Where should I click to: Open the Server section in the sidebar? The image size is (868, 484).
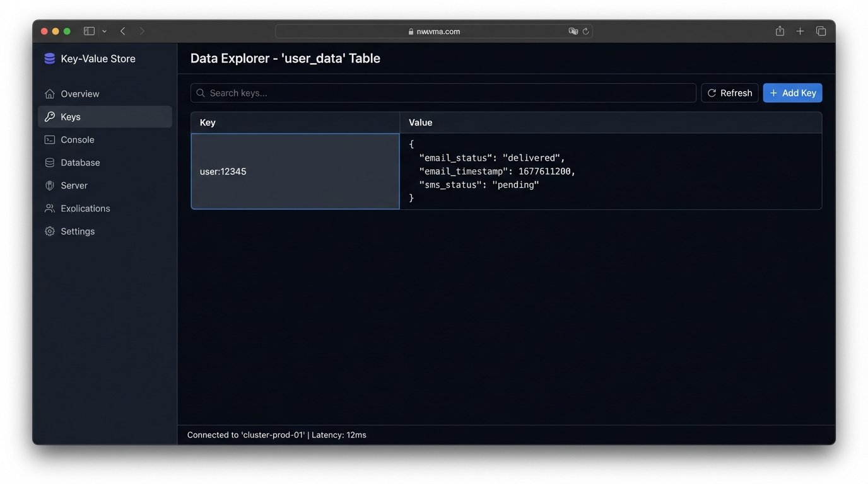coord(74,185)
